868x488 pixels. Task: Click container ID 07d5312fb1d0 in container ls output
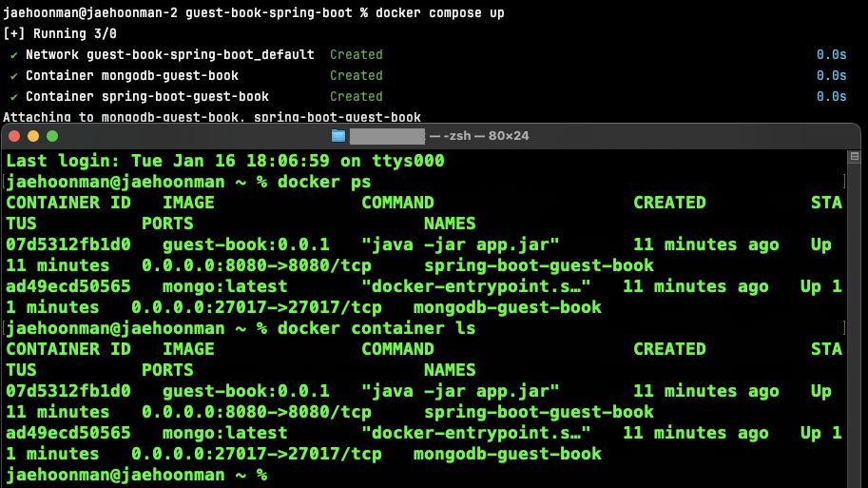[68, 392]
